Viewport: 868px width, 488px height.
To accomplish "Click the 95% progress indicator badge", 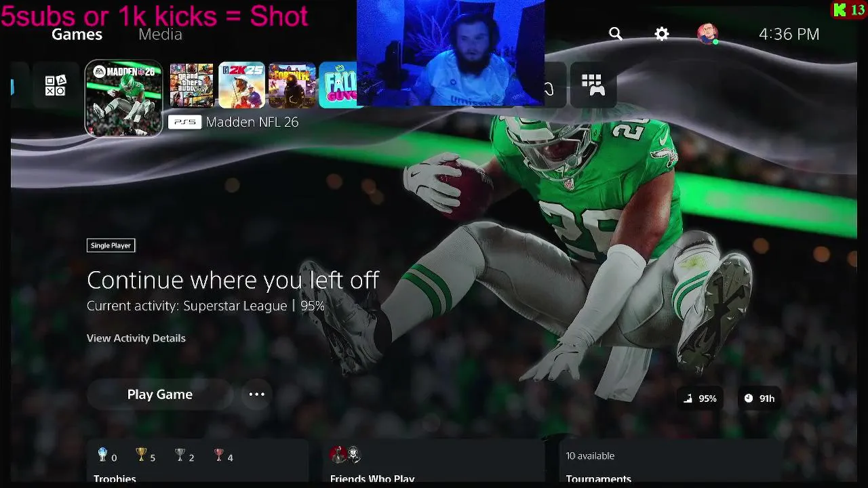I will [x=701, y=399].
